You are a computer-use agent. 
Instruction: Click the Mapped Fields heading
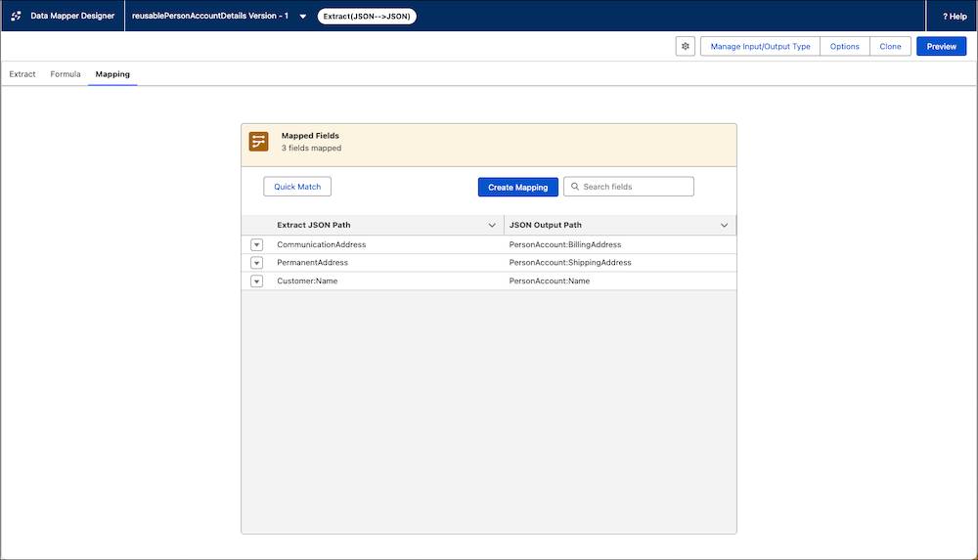click(310, 135)
